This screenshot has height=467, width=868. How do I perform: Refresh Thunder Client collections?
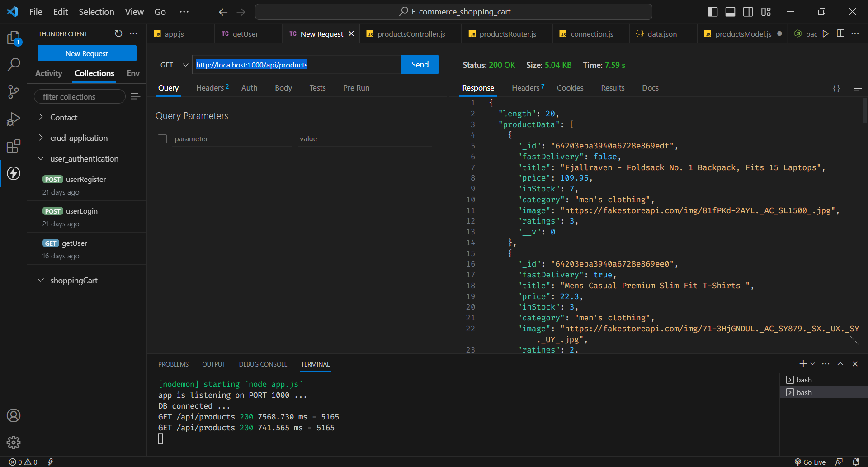pyautogui.click(x=118, y=33)
